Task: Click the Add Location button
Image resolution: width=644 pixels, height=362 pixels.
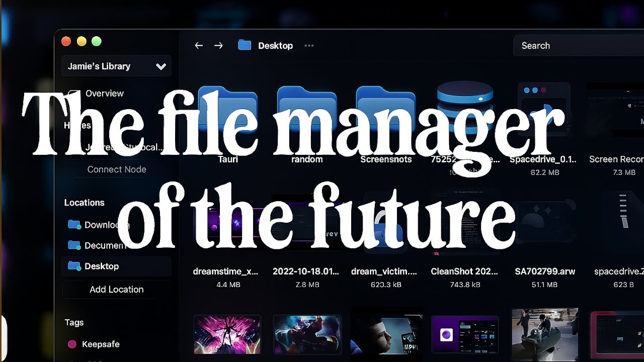Action: click(117, 290)
